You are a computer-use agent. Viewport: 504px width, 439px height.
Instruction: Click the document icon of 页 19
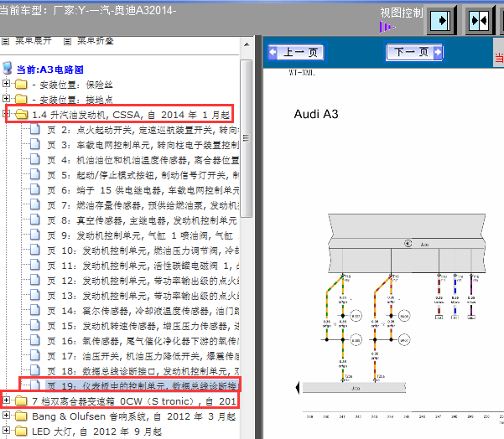pos(34,385)
